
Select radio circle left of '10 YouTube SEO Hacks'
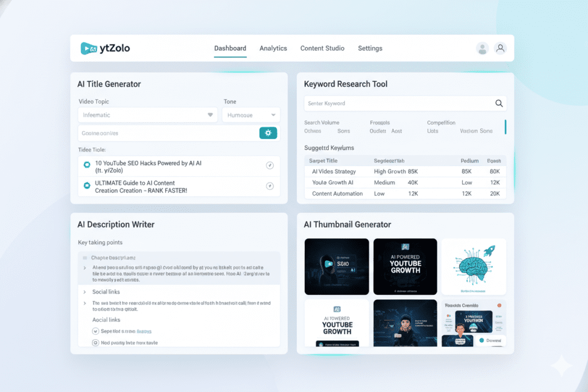(x=87, y=165)
